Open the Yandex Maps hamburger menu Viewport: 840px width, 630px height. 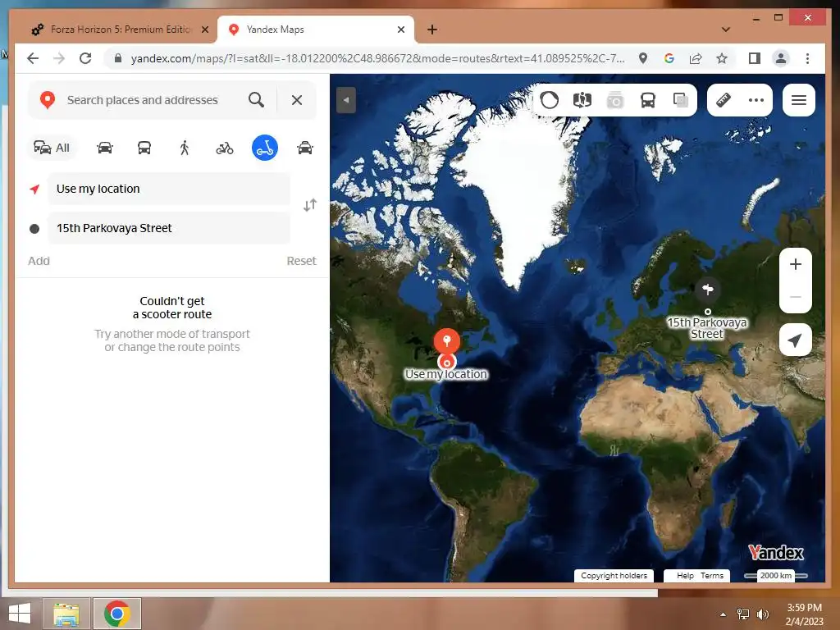coord(799,100)
